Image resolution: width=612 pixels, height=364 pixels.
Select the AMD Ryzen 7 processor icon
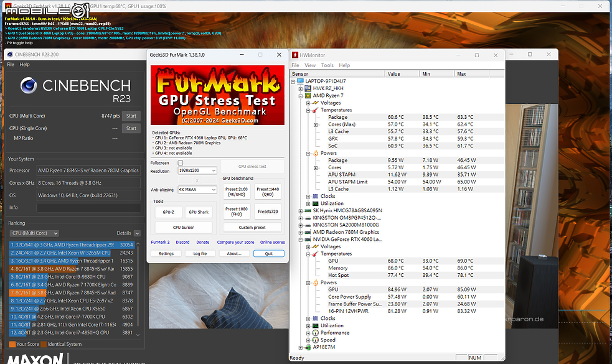[308, 96]
